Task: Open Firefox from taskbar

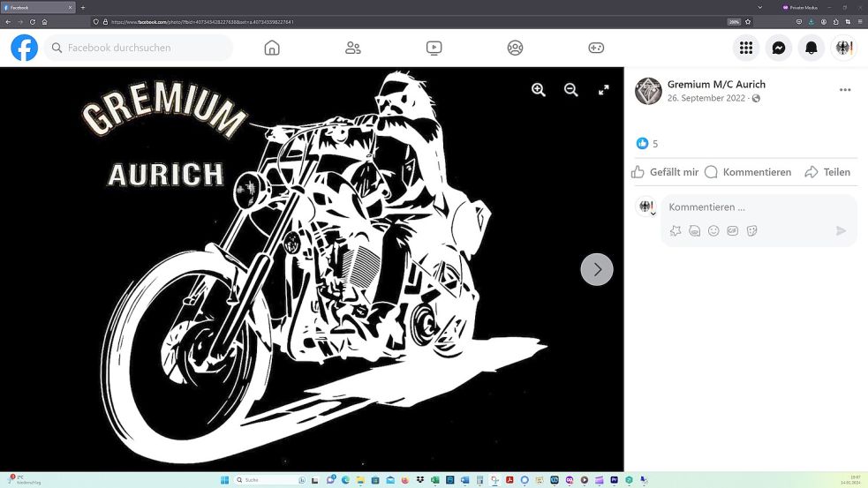Action: 405,480
